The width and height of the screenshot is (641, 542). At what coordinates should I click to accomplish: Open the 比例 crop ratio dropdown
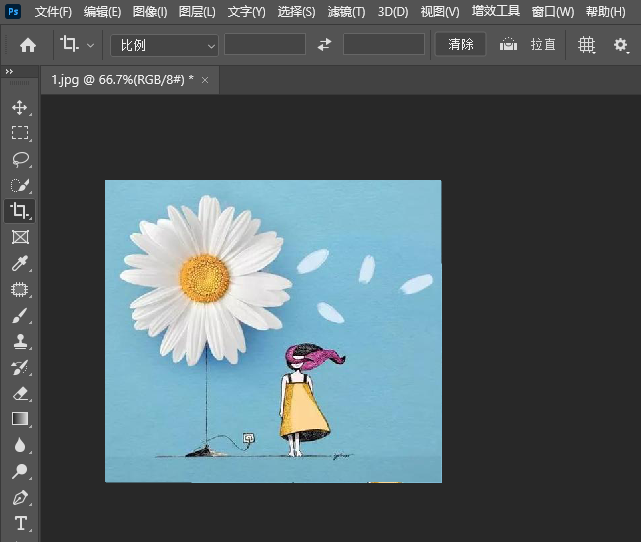165,45
